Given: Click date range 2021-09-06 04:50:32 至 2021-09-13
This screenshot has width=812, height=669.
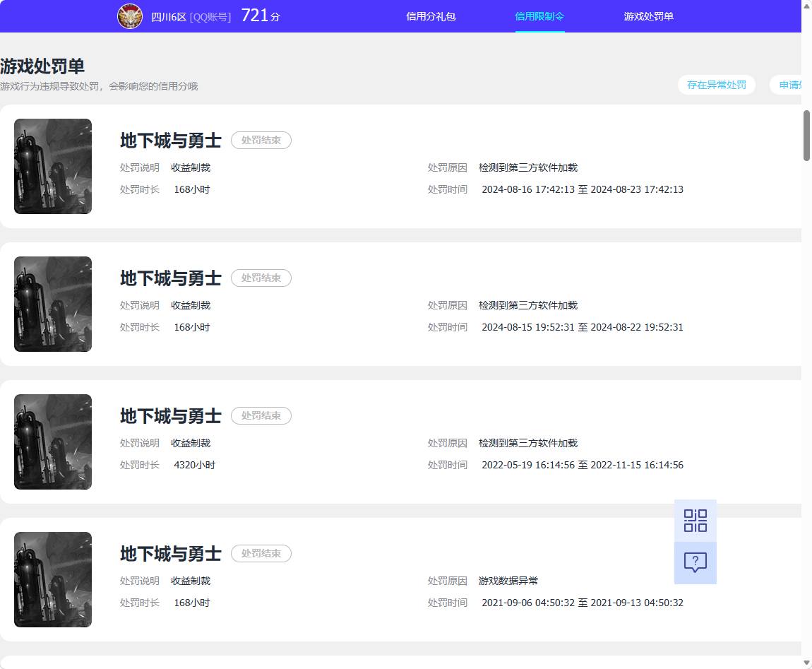Looking at the screenshot, I should tap(583, 603).
